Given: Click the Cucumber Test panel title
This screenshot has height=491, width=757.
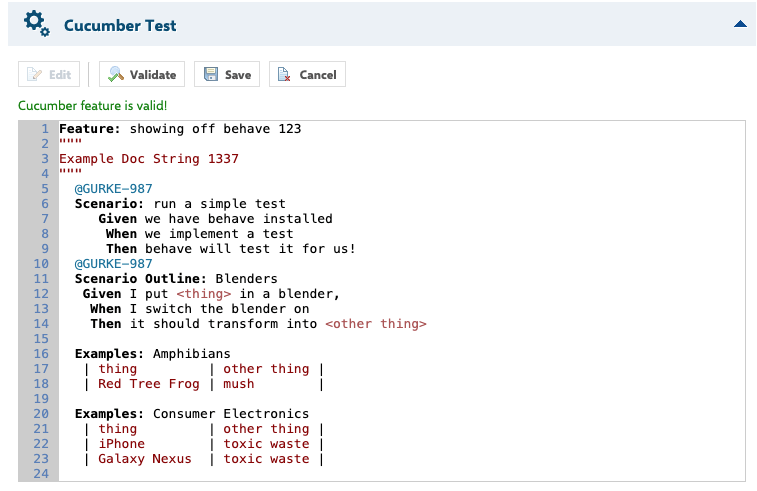Looking at the screenshot, I should pos(120,26).
